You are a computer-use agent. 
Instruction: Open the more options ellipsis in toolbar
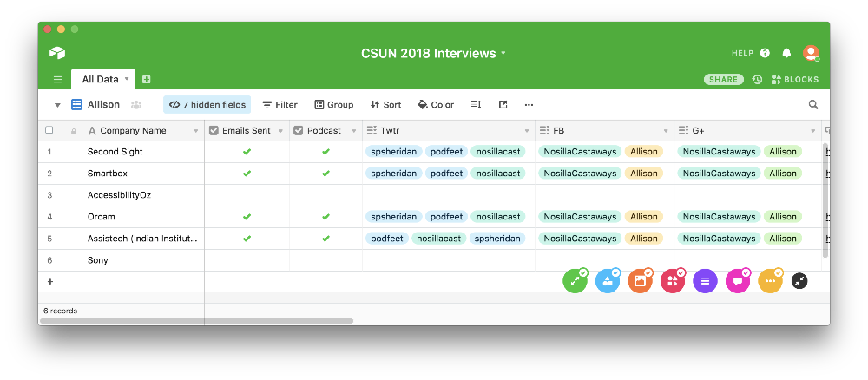click(529, 104)
